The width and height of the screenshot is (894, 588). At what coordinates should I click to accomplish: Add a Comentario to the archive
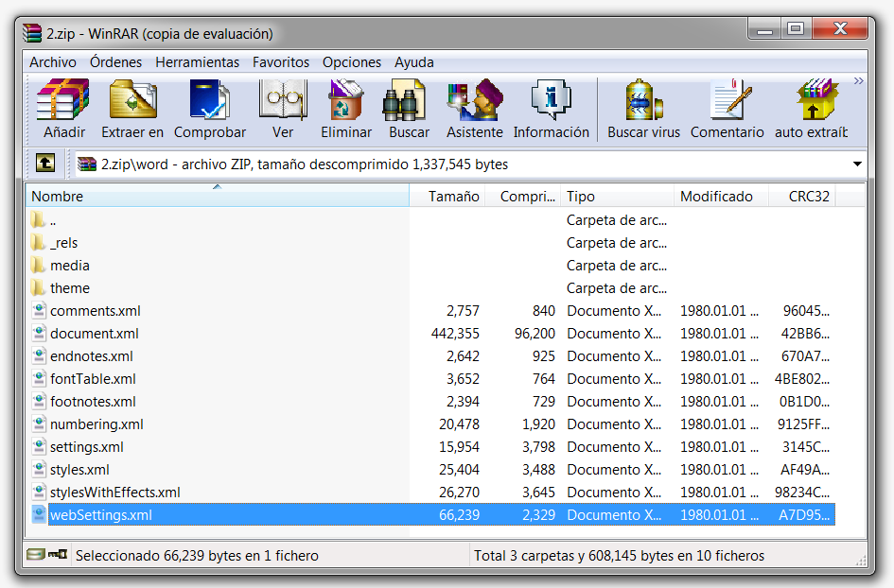tap(727, 102)
